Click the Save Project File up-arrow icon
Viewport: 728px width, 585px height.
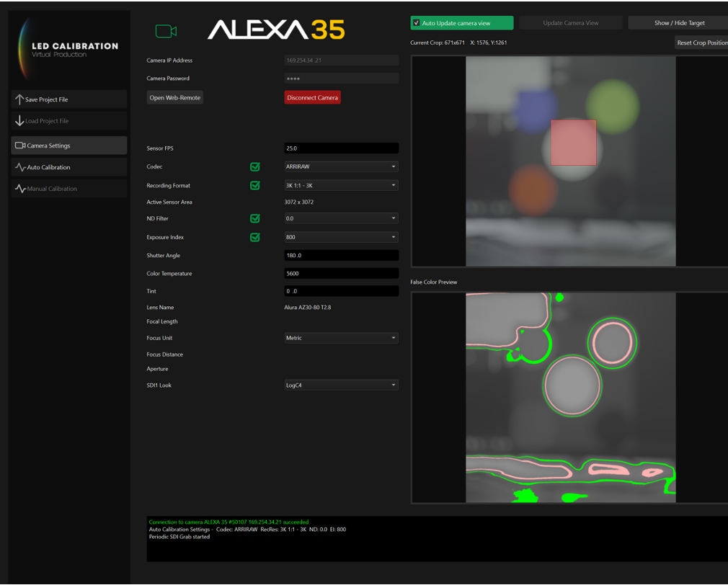tap(19, 99)
